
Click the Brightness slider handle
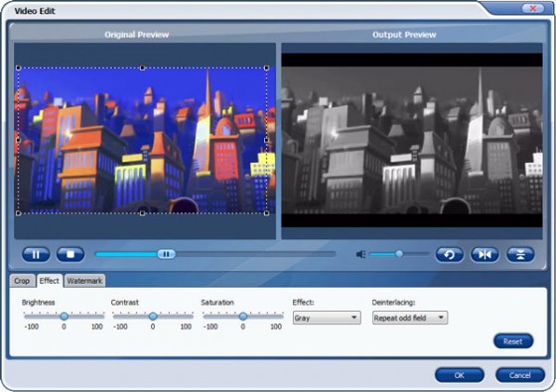pyautogui.click(x=65, y=317)
